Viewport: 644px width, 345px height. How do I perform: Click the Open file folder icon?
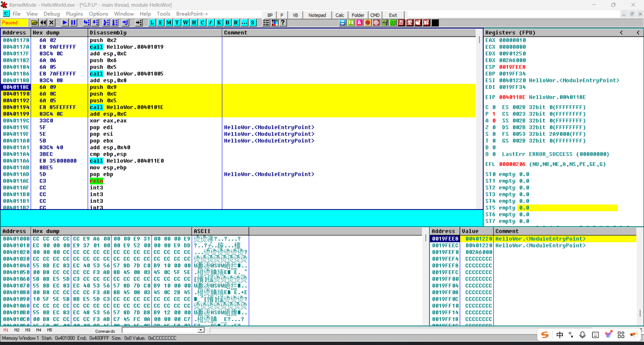point(35,23)
